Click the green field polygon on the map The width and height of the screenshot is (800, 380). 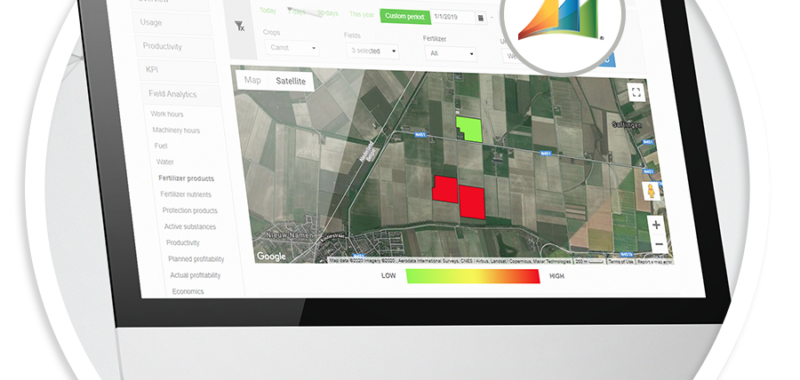tap(469, 129)
